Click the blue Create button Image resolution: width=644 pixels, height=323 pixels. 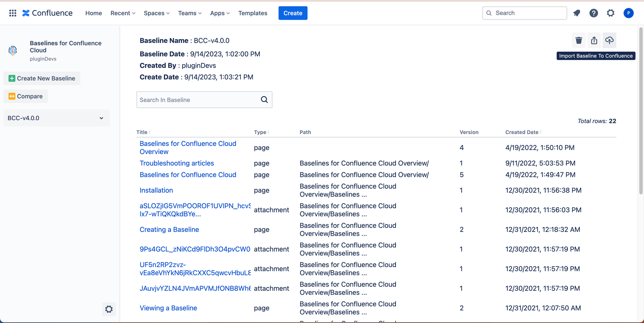(293, 13)
